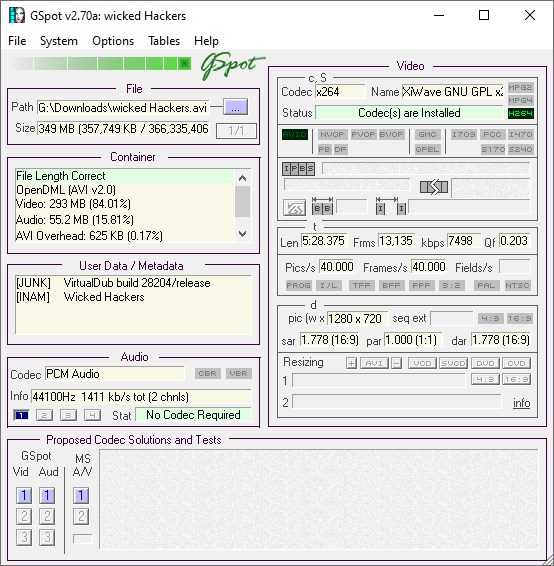Click the Resizing SVCD button

(453, 363)
